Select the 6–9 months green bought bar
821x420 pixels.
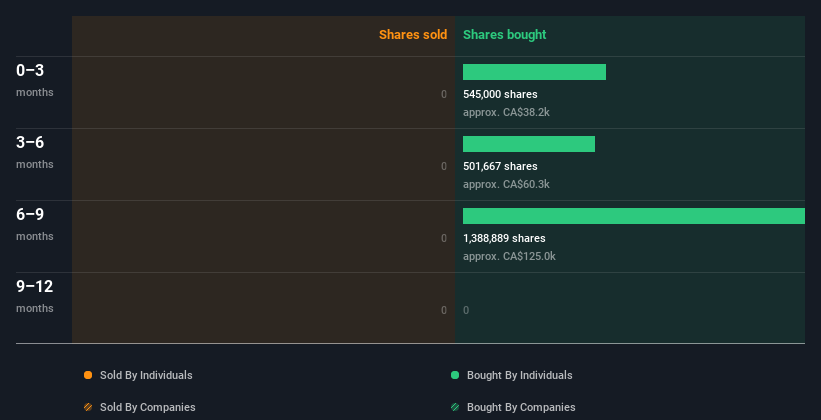point(634,216)
